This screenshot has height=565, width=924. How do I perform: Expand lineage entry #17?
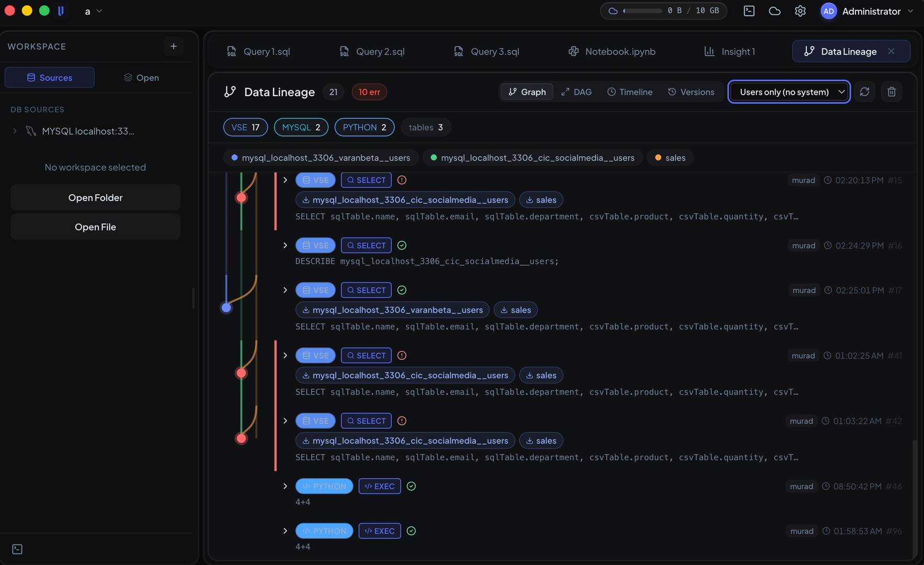click(x=285, y=290)
